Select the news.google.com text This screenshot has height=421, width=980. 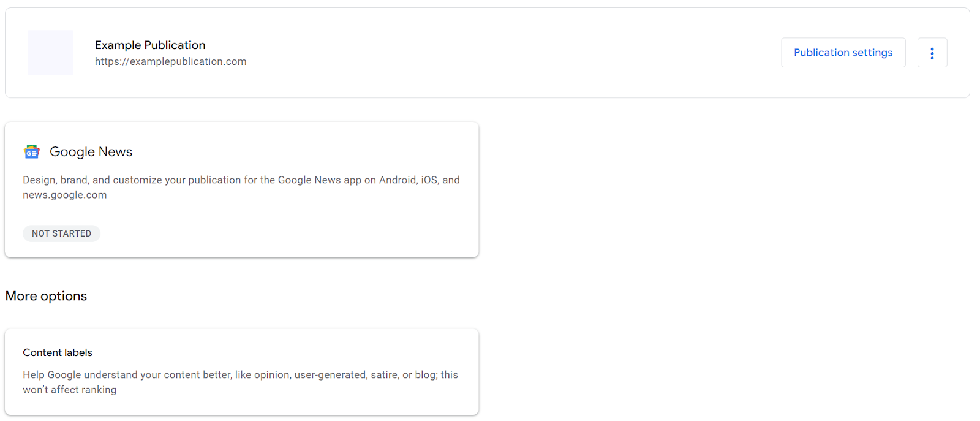click(65, 195)
